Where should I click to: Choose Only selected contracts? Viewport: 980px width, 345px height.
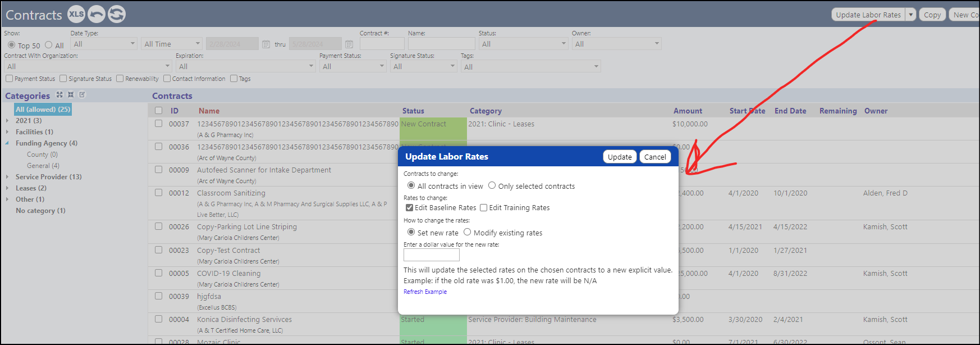click(492, 185)
